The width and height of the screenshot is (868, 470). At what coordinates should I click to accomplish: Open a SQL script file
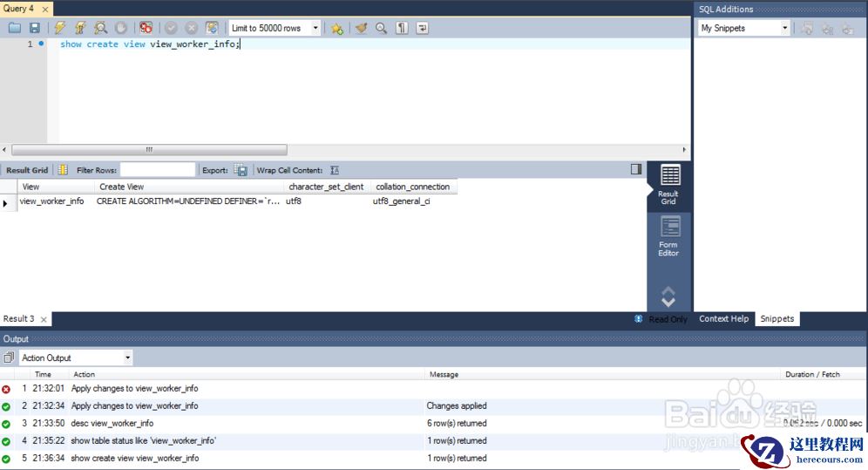click(x=15, y=28)
